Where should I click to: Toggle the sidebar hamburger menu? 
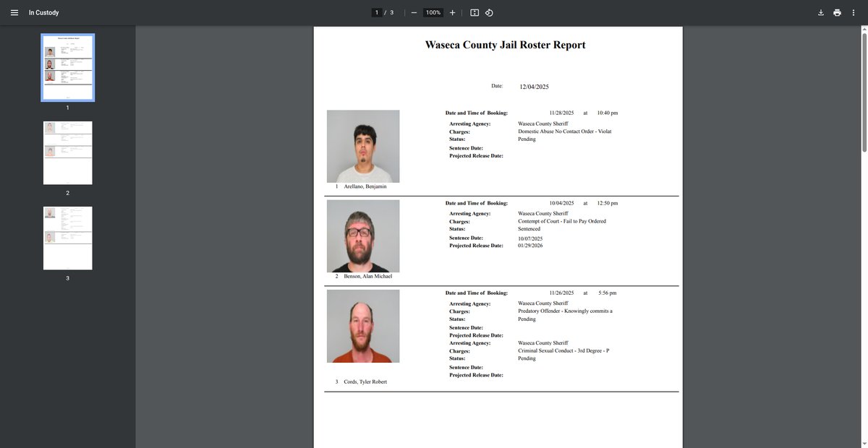[x=14, y=12]
